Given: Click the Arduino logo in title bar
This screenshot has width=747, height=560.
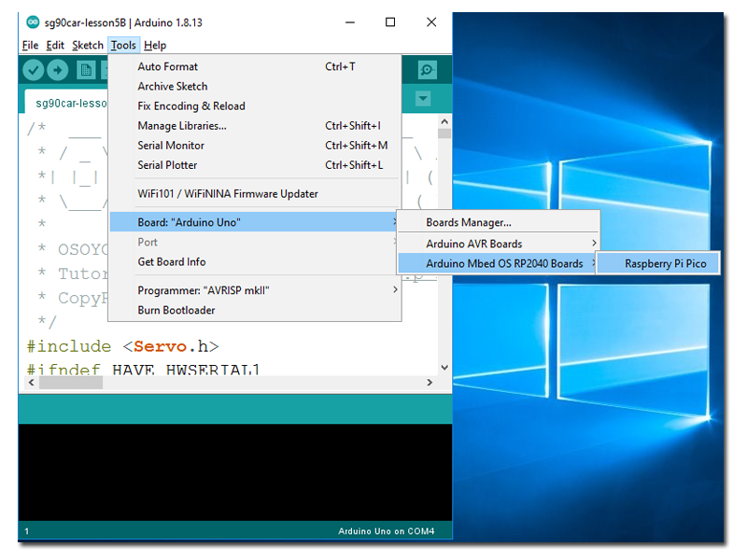Looking at the screenshot, I should point(33,21).
